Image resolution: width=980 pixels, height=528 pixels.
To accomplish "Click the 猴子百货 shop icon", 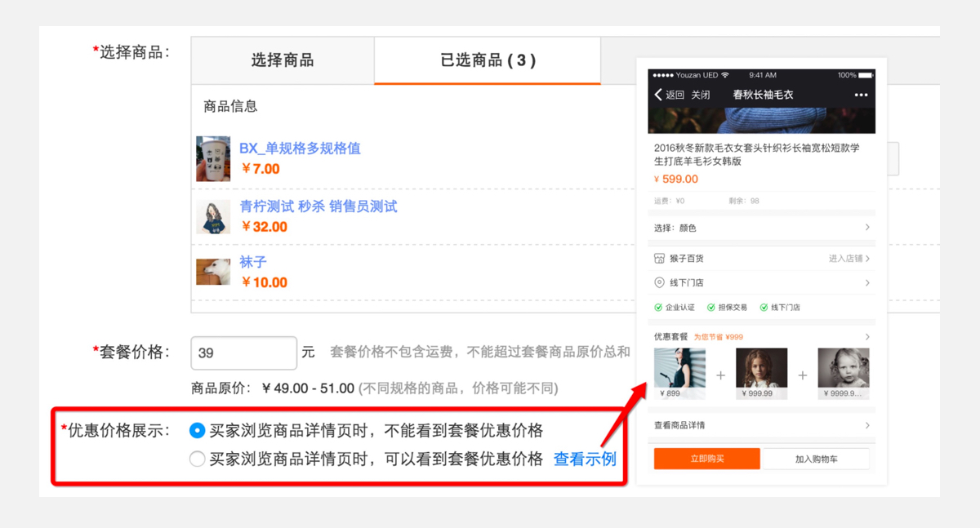I will (x=659, y=259).
